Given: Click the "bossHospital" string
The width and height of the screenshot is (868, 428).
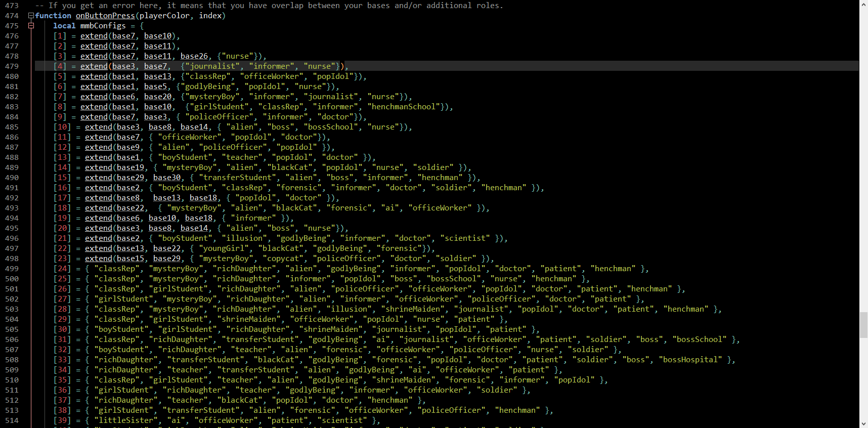Looking at the screenshot, I should (690, 360).
